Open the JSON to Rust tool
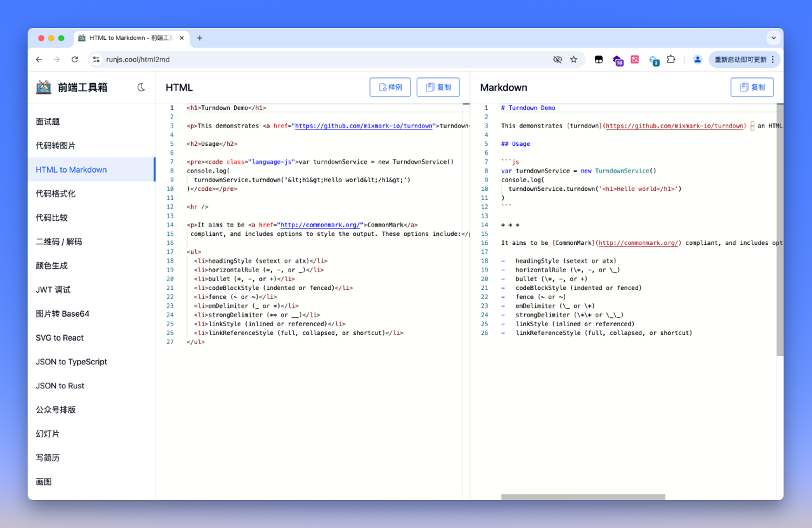Image resolution: width=812 pixels, height=528 pixels. (x=91, y=386)
